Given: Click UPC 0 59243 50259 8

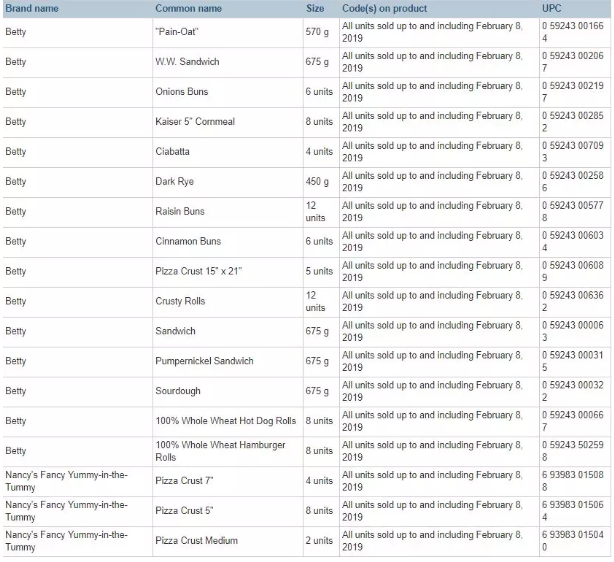Looking at the screenshot, I should pyautogui.click(x=573, y=451).
